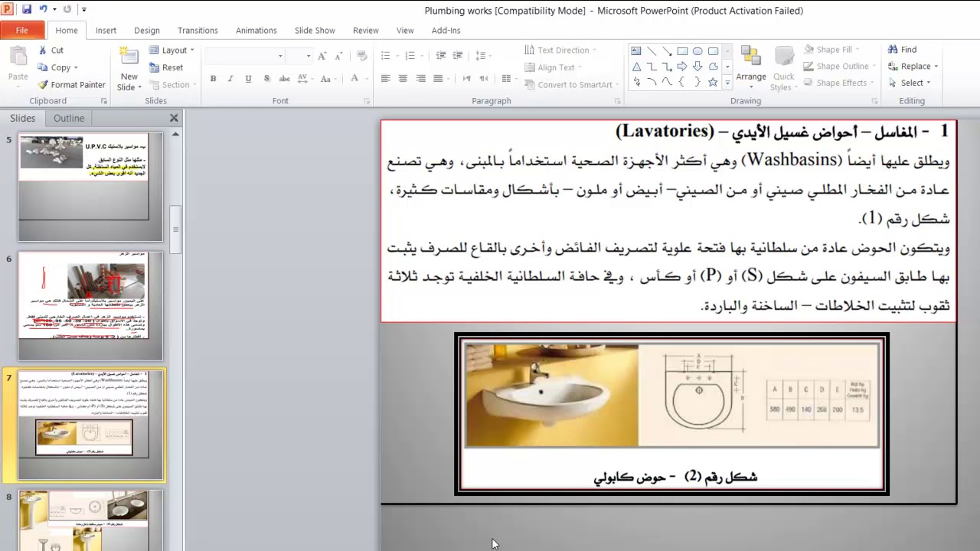980x551 pixels.
Task: Decrease font size with shrink font icon
Action: coord(338,56)
